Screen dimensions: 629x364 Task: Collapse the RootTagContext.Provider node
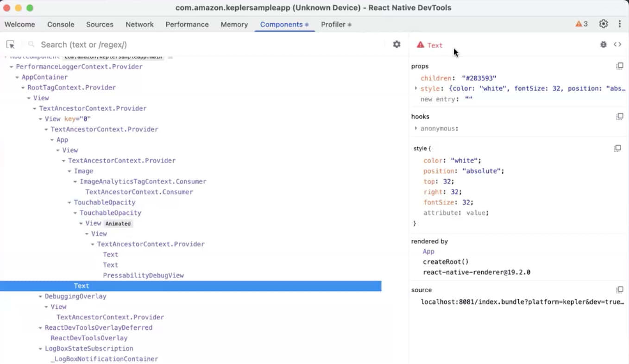[x=23, y=88]
